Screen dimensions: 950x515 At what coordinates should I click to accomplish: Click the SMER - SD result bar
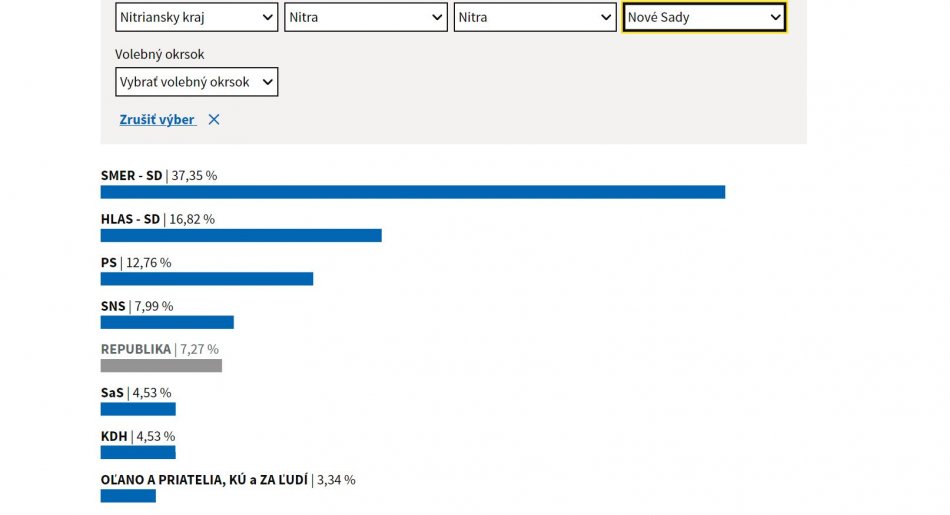click(412, 192)
